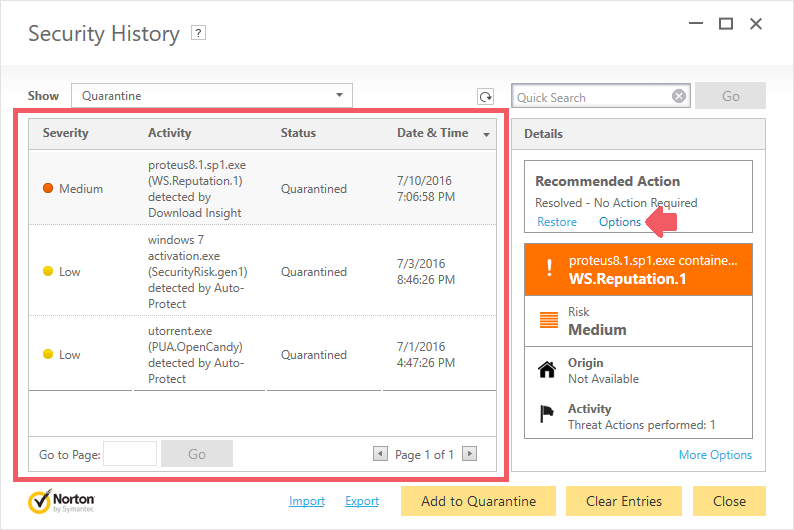Sort by the Date & Time column arrow
The width and height of the screenshot is (794, 530).
pyautogui.click(x=487, y=134)
